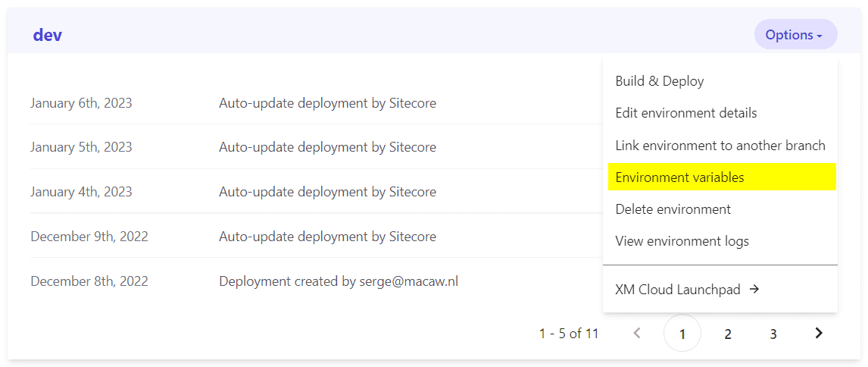Select Link environment to another branch
The image size is (868, 367).
(x=720, y=146)
